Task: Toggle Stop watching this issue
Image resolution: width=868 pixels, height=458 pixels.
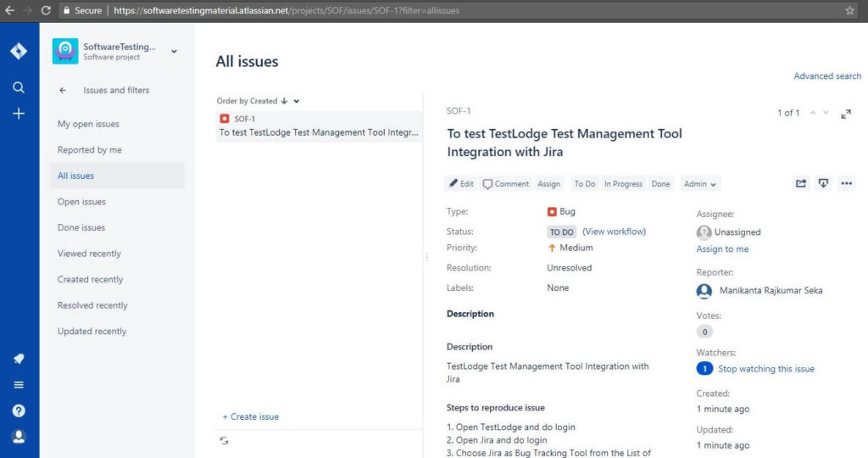Action: point(765,369)
